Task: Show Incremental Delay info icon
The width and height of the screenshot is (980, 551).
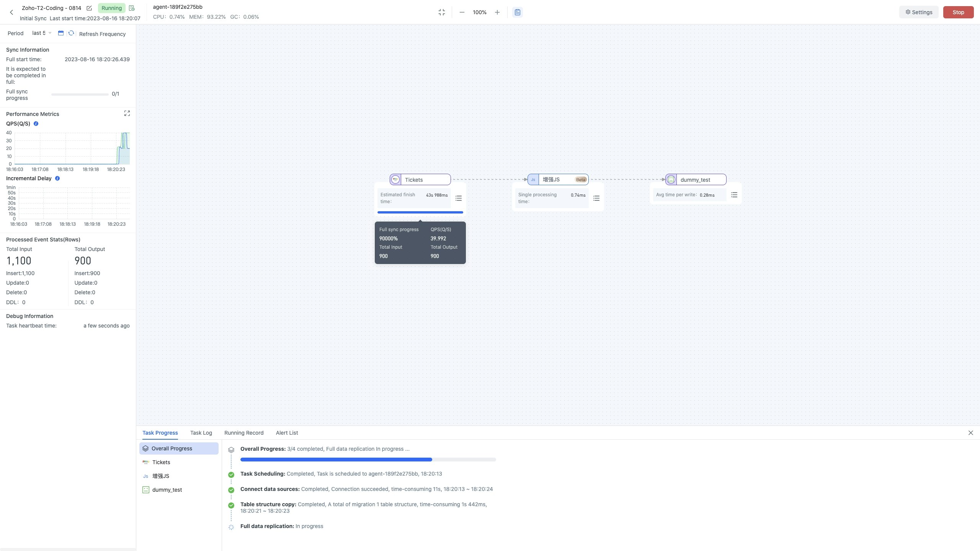Action: coord(57,178)
